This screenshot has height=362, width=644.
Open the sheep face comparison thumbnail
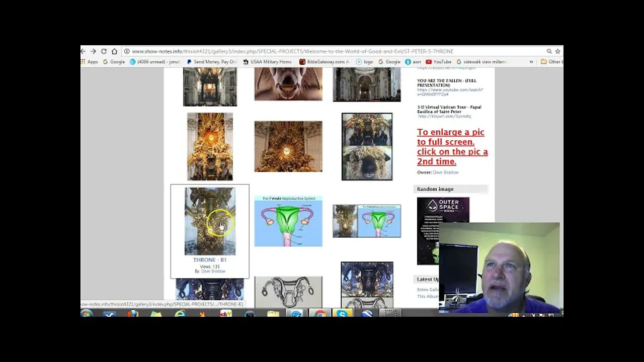(x=367, y=146)
